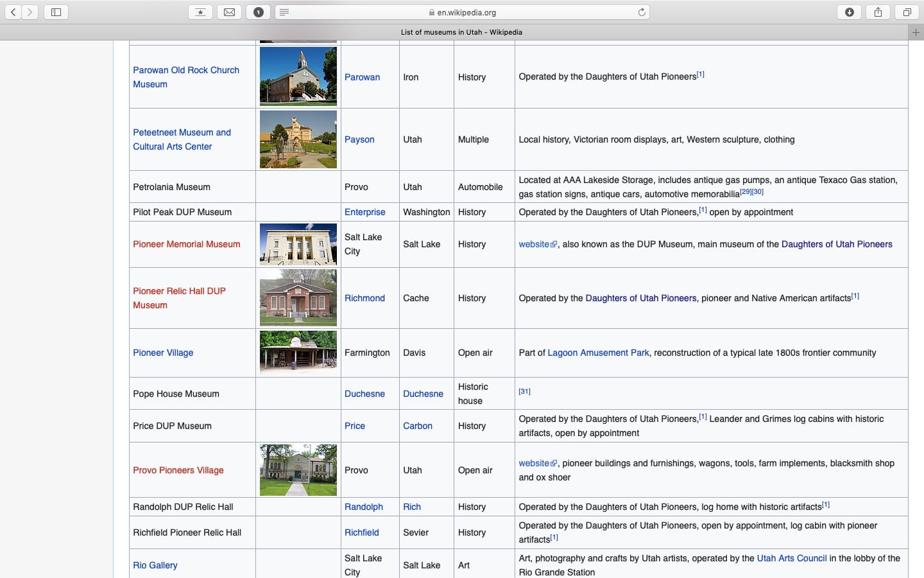Follow the Lagoon Amusement Park link
Screen dimensions: 924x578
click(x=598, y=353)
